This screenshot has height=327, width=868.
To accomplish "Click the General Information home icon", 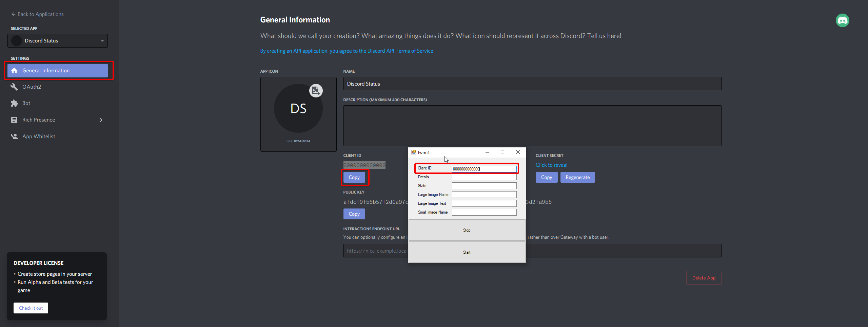I will coord(14,71).
